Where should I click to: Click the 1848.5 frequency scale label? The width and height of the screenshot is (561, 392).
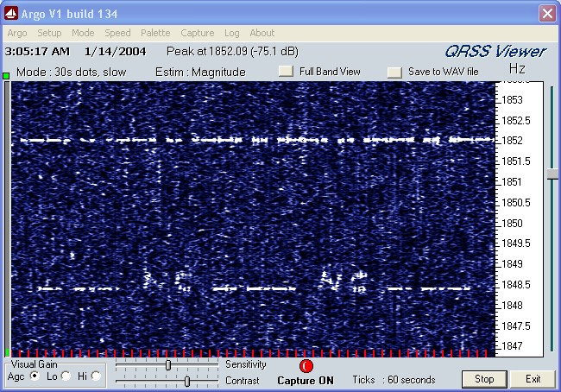[516, 285]
